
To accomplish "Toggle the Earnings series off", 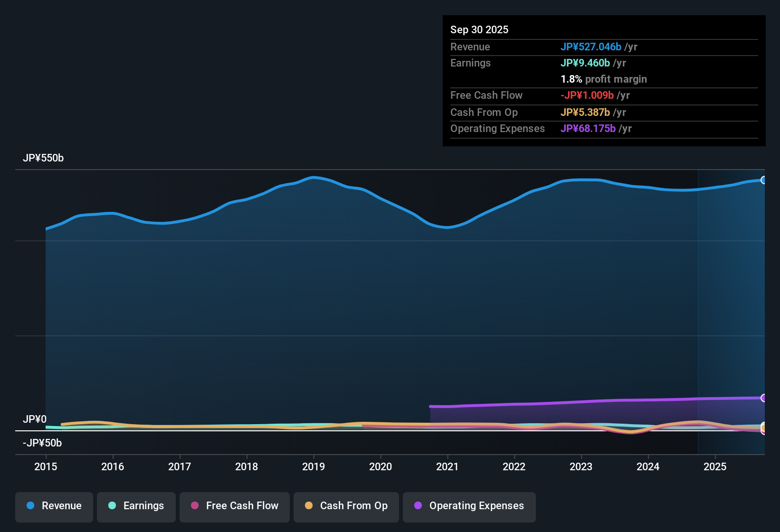I will tap(136, 506).
